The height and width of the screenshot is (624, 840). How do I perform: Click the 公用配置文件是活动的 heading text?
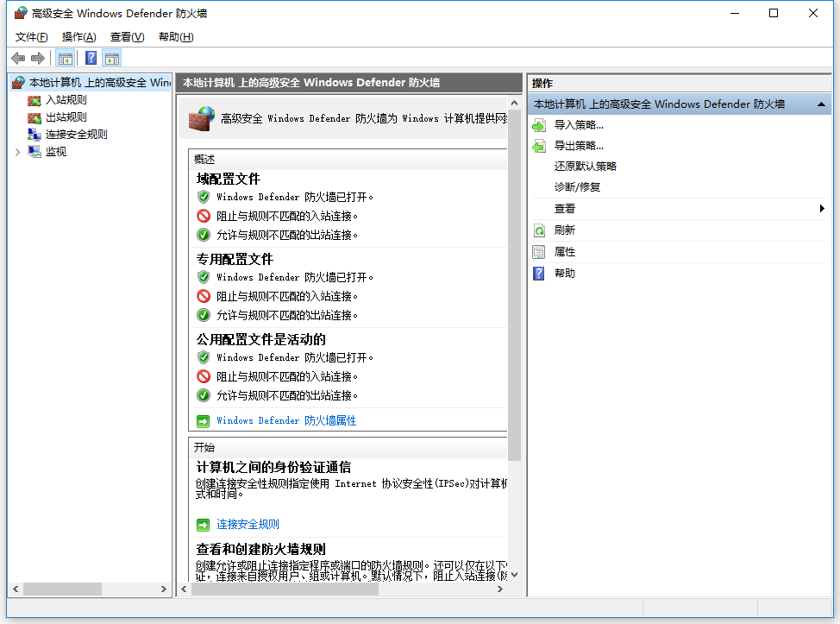[261, 339]
